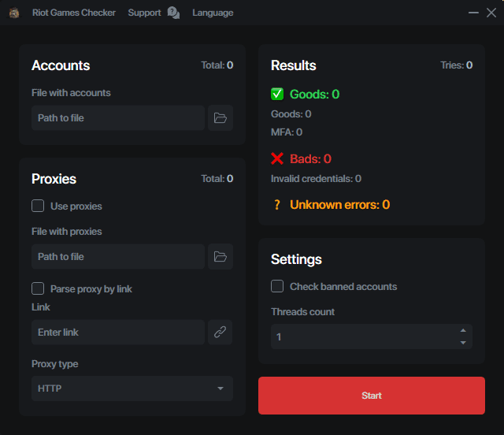The height and width of the screenshot is (435, 504).
Task: Open the Language menu
Action: [213, 13]
